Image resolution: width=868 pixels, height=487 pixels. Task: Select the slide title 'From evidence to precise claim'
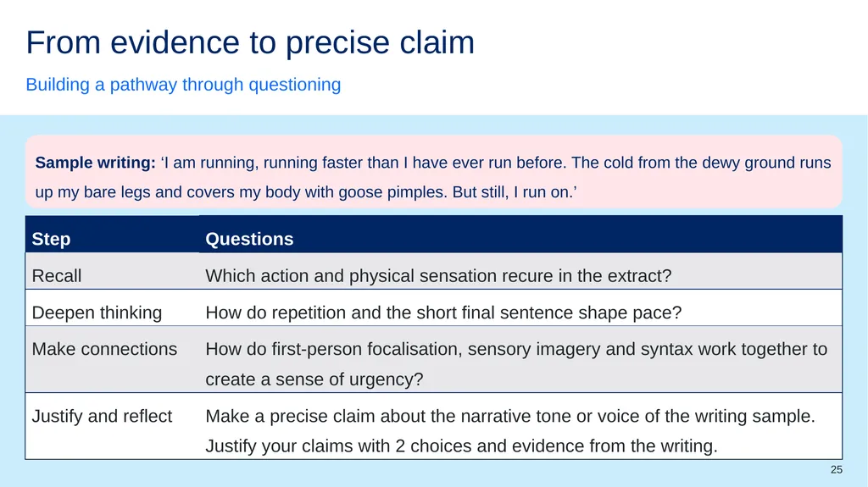250,42
